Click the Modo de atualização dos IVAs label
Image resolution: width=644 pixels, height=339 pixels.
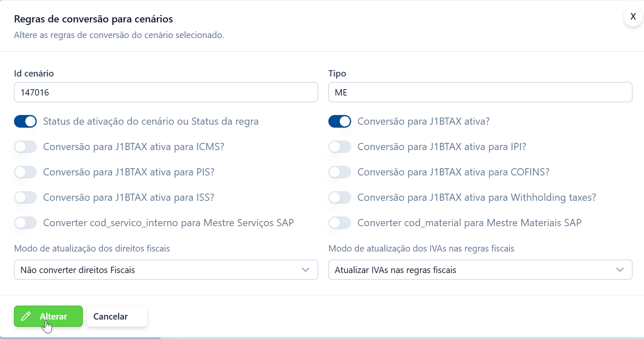click(421, 249)
